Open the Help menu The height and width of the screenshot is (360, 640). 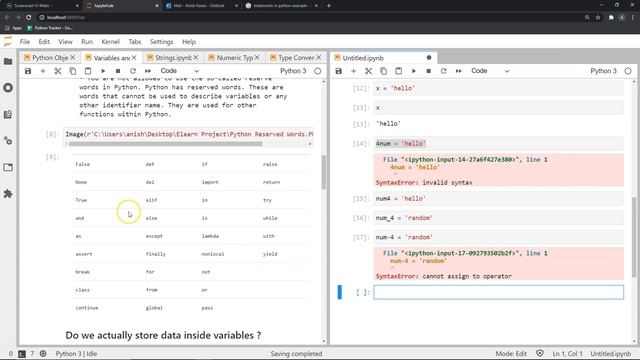tap(189, 42)
